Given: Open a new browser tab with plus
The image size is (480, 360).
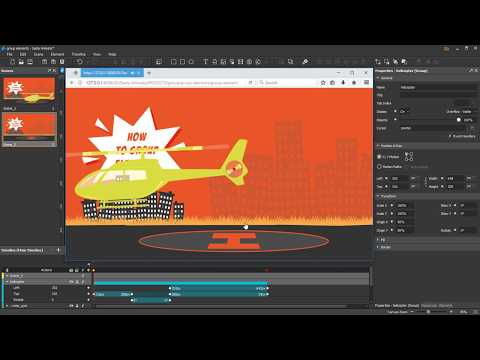Looking at the screenshot, I should 149,73.
